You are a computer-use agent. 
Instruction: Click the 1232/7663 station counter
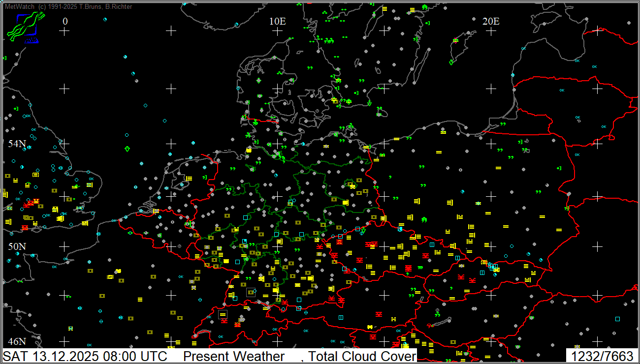tap(602, 356)
